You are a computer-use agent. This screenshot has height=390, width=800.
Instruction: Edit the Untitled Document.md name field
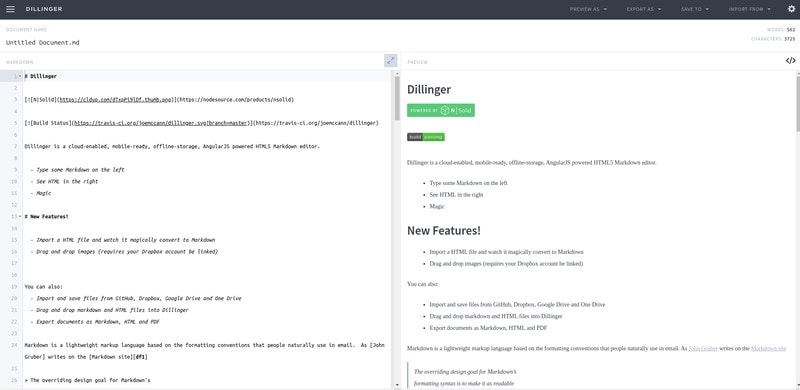click(43, 42)
